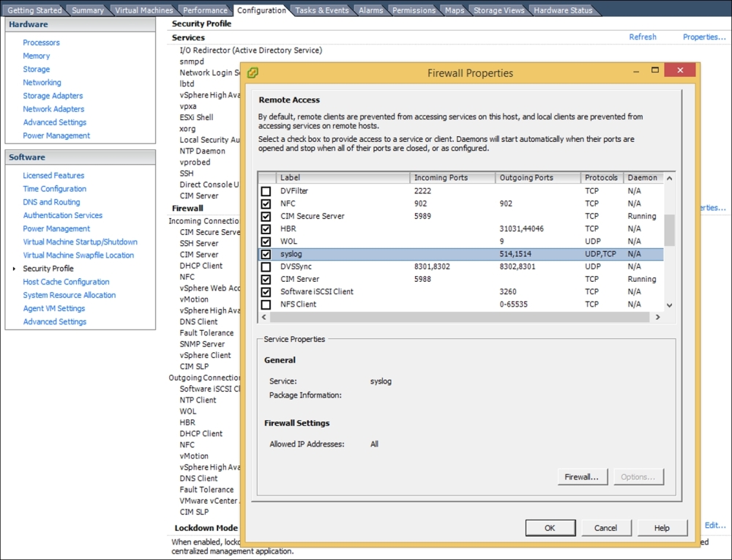The height and width of the screenshot is (560, 732).
Task: Switch to the Maps tab
Action: [x=455, y=10]
